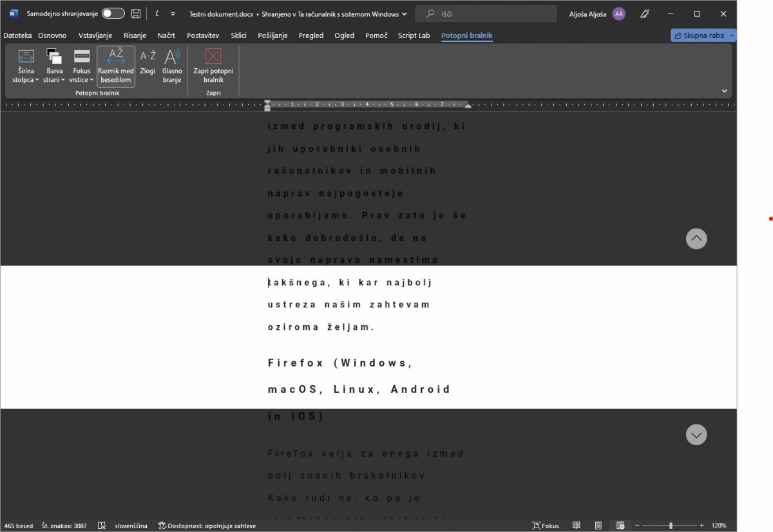This screenshot has width=773, height=532.
Task: Click the zoom out minus button
Action: pos(636,526)
